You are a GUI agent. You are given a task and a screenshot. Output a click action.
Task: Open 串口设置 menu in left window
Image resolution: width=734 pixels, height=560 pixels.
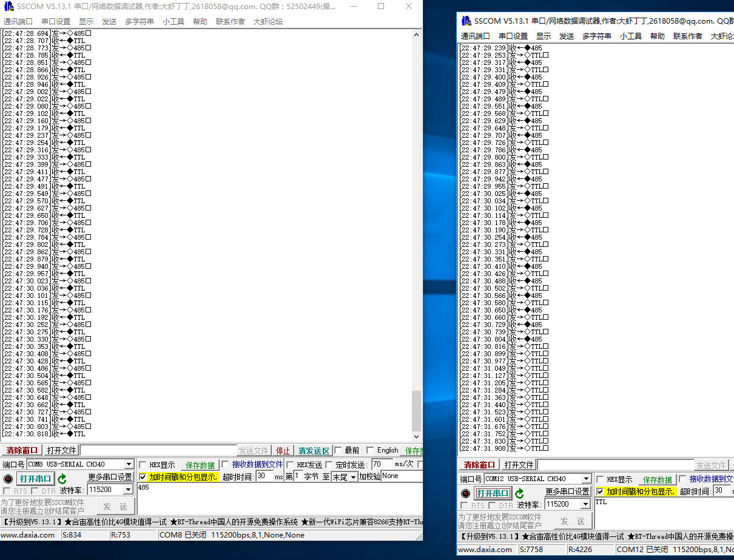56,21
